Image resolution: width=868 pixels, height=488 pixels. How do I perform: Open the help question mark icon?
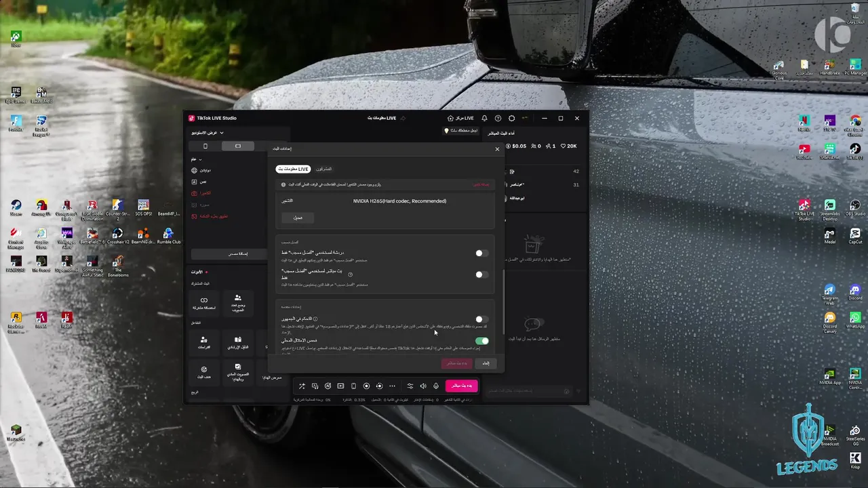[x=498, y=118]
